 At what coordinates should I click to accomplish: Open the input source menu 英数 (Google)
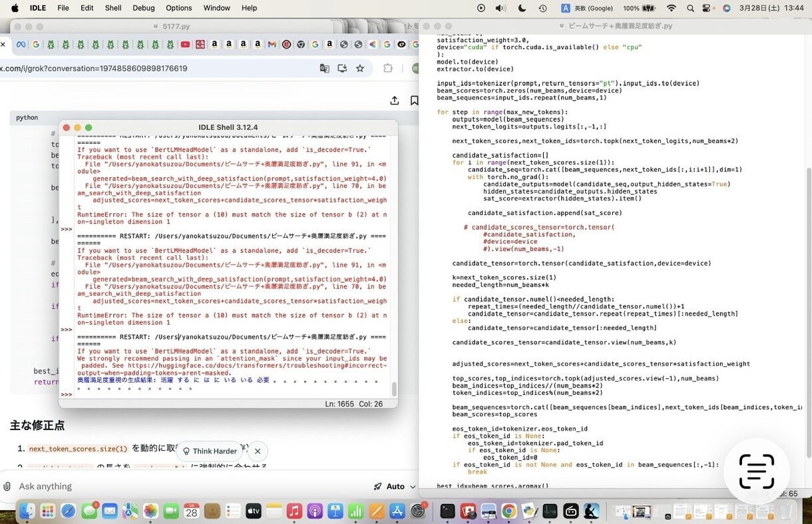[x=586, y=8]
